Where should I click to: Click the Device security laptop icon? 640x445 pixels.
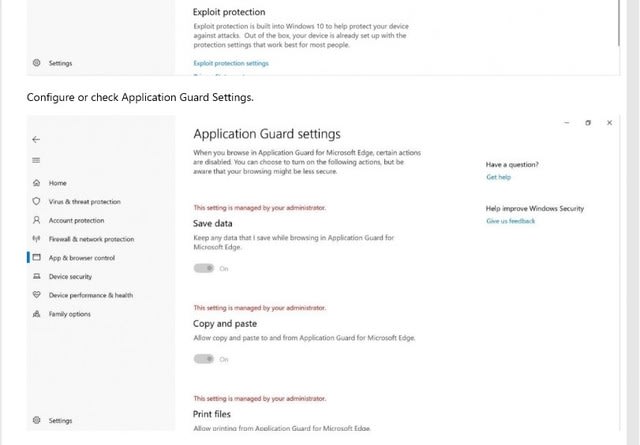click(x=36, y=276)
